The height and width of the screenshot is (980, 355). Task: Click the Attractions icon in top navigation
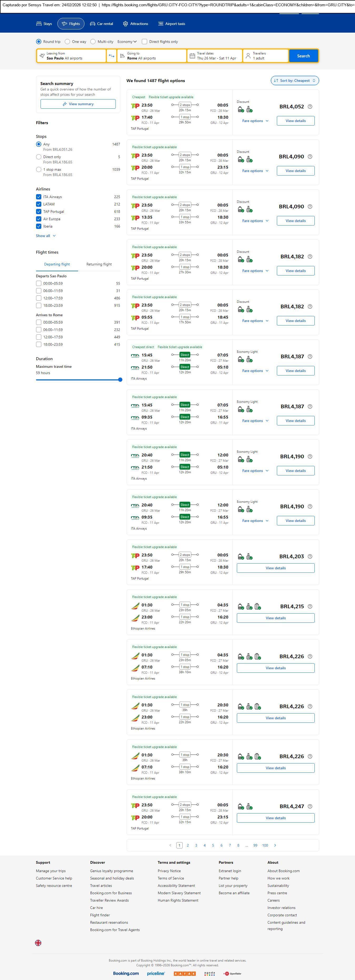[x=126, y=24]
